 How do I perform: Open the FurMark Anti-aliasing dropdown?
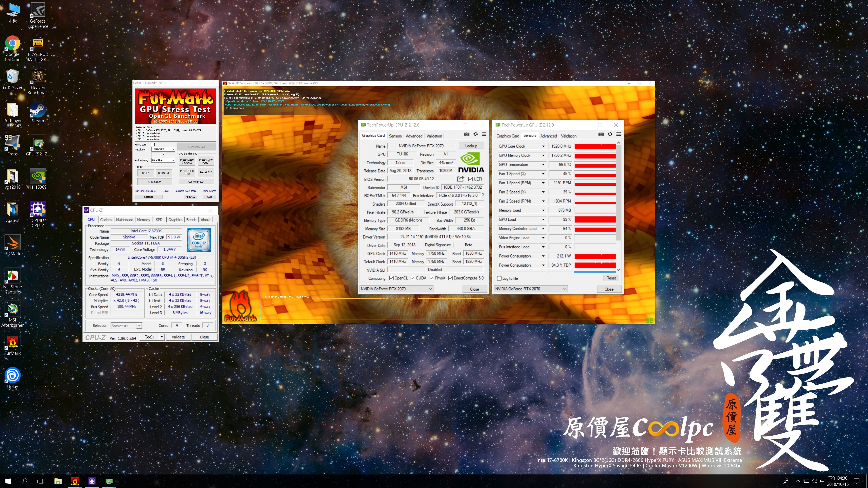(163, 160)
